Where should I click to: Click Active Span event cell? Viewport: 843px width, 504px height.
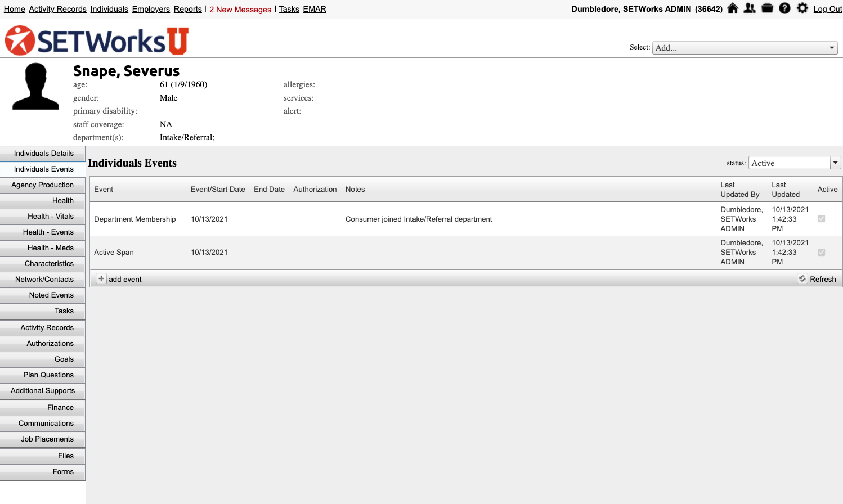(114, 252)
